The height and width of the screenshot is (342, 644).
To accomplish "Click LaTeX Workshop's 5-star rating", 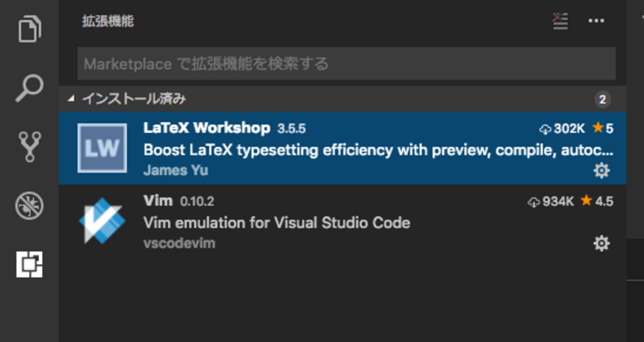I will [x=603, y=128].
